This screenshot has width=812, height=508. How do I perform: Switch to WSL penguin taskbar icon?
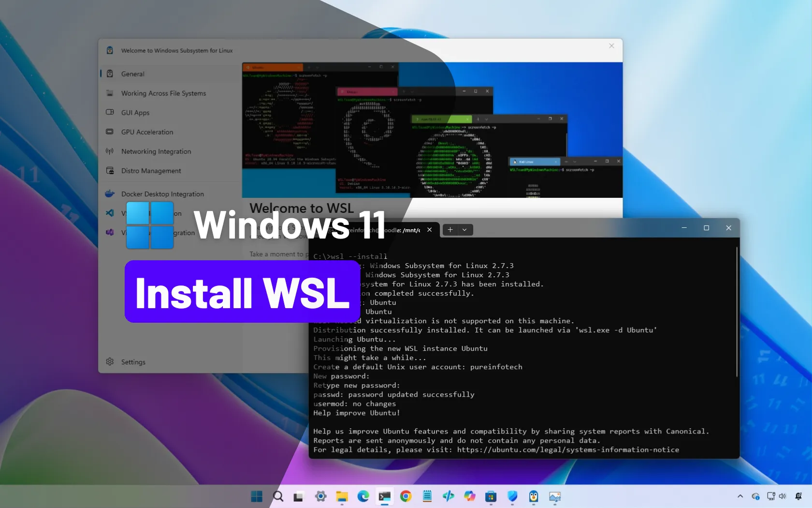coord(534,496)
